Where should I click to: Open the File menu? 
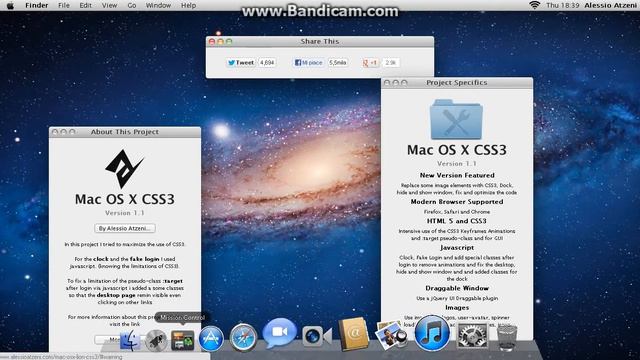pos(64,5)
